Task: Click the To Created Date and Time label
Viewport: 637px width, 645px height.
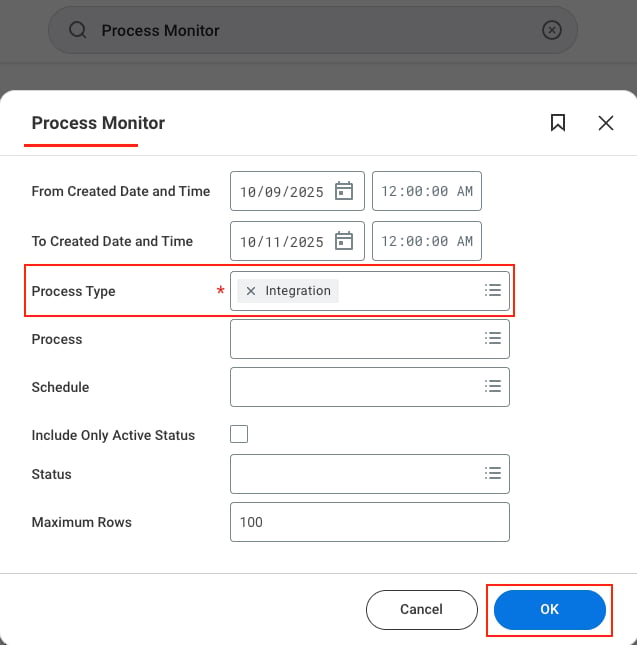Action: (x=112, y=241)
